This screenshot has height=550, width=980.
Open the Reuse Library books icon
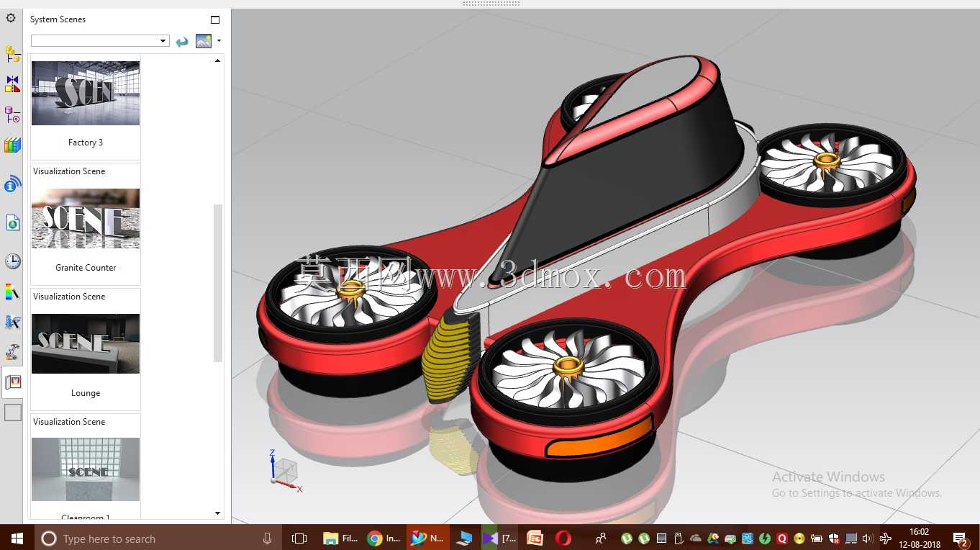click(12, 145)
